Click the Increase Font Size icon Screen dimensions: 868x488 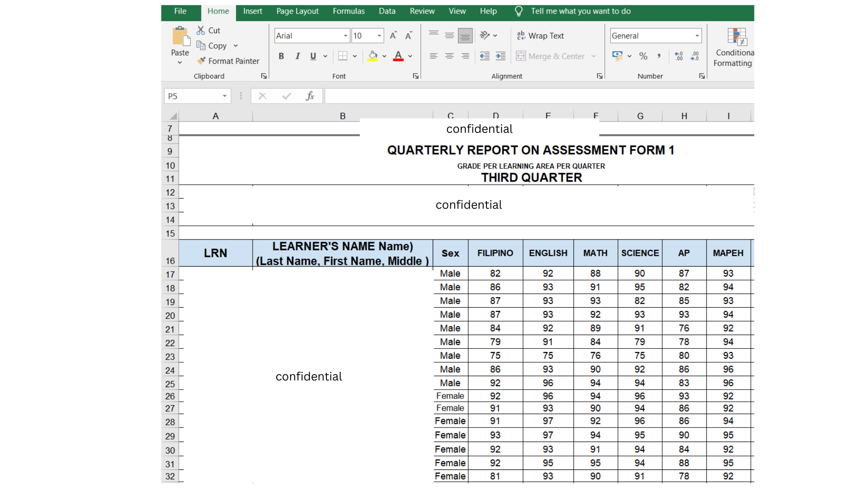(393, 36)
